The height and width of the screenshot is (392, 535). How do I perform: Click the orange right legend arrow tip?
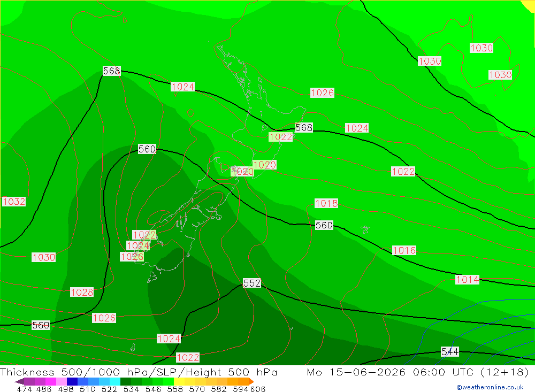(251, 381)
